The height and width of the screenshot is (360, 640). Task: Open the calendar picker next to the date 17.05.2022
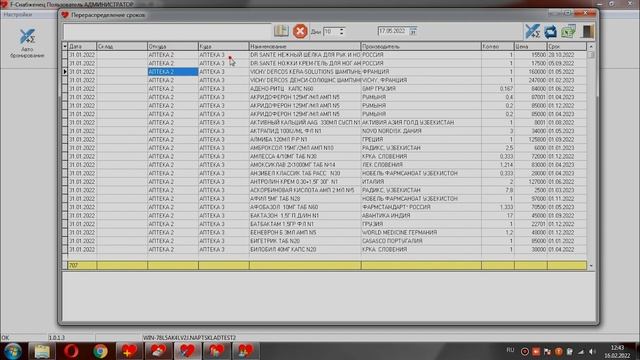click(413, 31)
